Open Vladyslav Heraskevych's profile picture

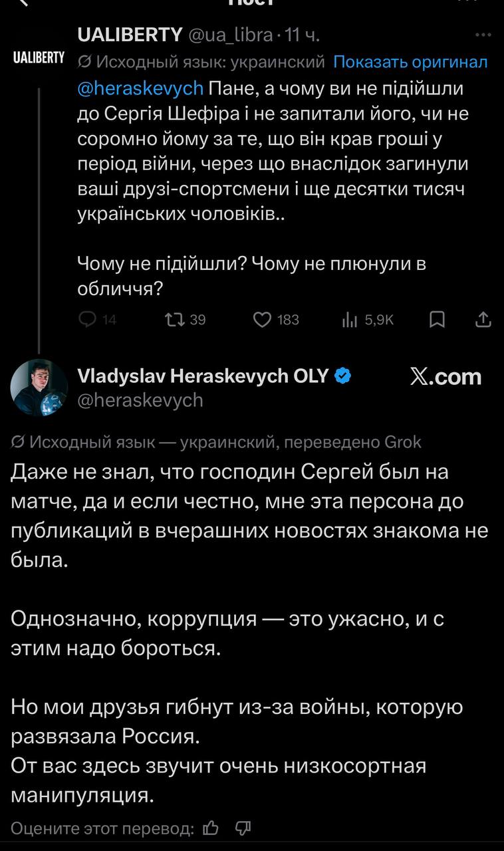point(40,387)
